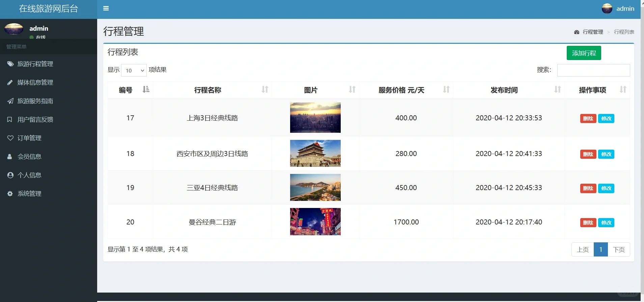The height and width of the screenshot is (302, 644).
Task: Click the price cell 280.00
Action: pos(406,154)
